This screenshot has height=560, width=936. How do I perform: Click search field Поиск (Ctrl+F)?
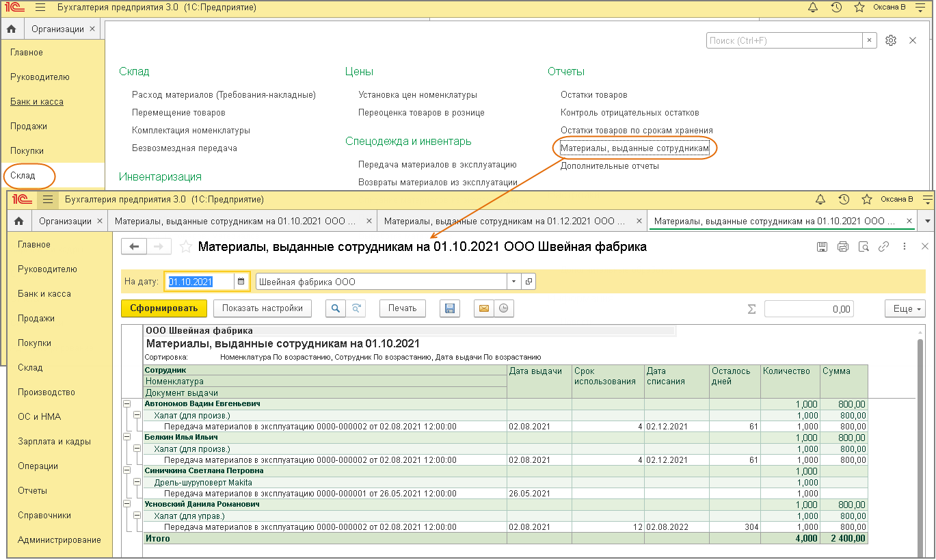(x=784, y=40)
